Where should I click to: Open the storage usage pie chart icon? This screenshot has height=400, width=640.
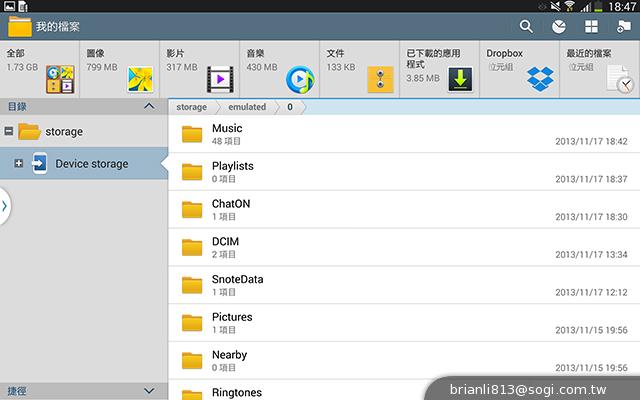click(x=559, y=27)
